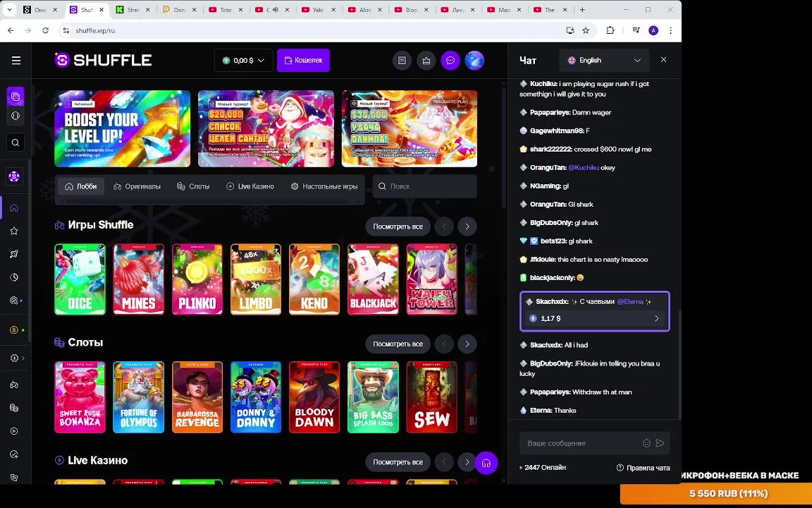
Task: Click the casino icon at sidebar top
Action: point(16,97)
